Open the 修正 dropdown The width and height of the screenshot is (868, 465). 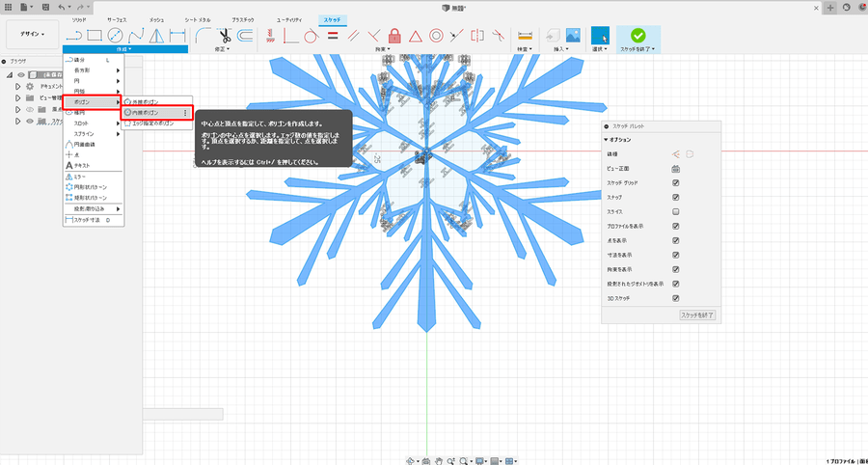tap(222, 49)
